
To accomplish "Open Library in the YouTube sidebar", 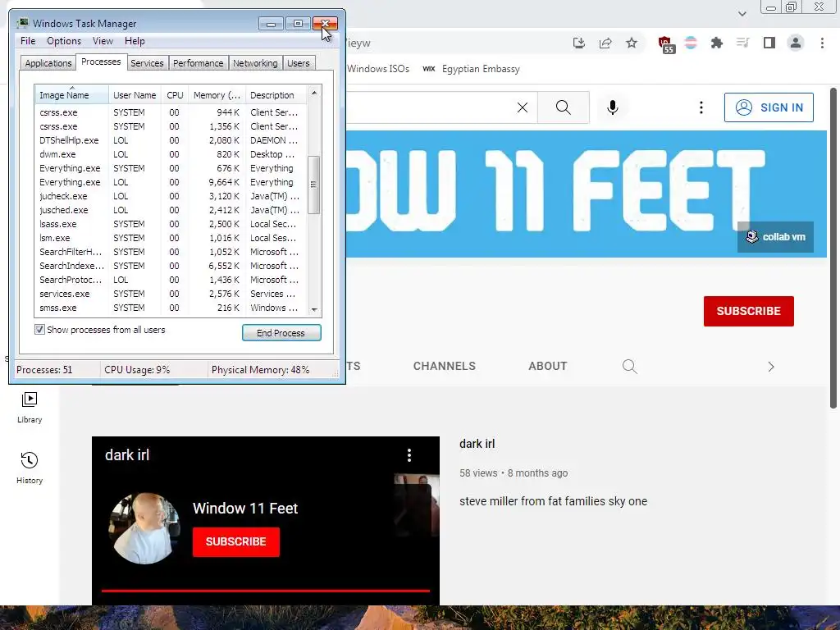I will (x=30, y=408).
